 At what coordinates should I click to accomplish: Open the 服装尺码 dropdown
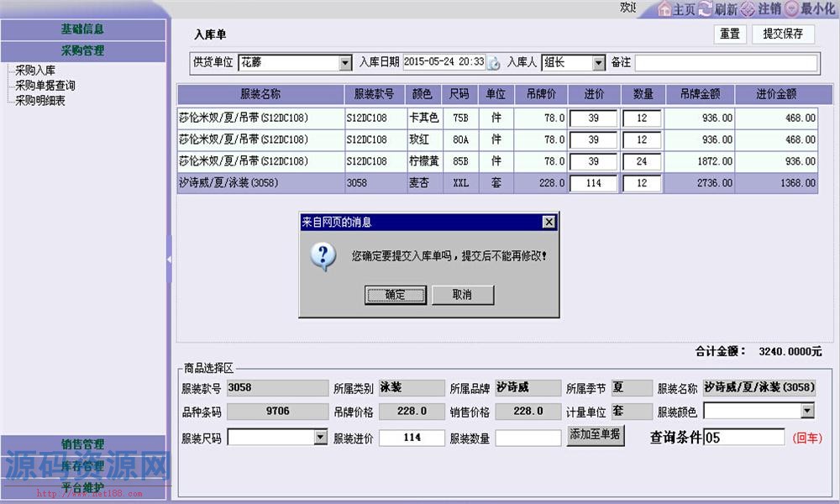tap(319, 438)
